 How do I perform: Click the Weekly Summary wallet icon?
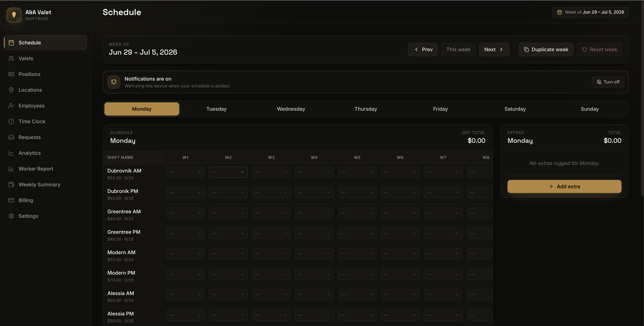coord(11,184)
